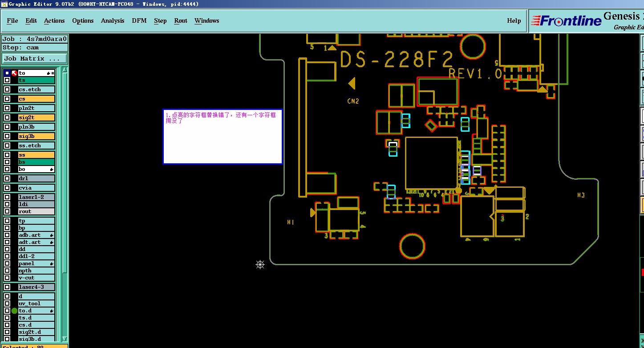
Task: Click the hand icon on the 'adb.art' row
Action: 52,235
